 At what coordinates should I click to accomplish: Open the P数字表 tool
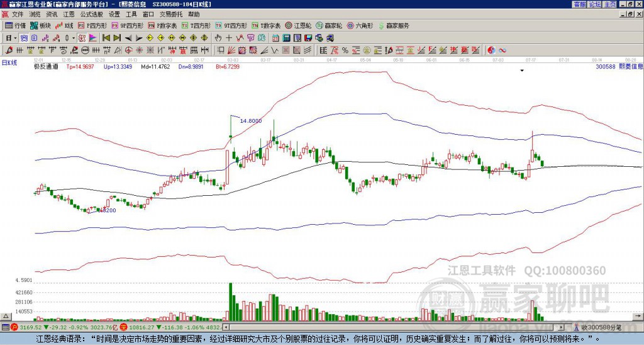click(162, 25)
